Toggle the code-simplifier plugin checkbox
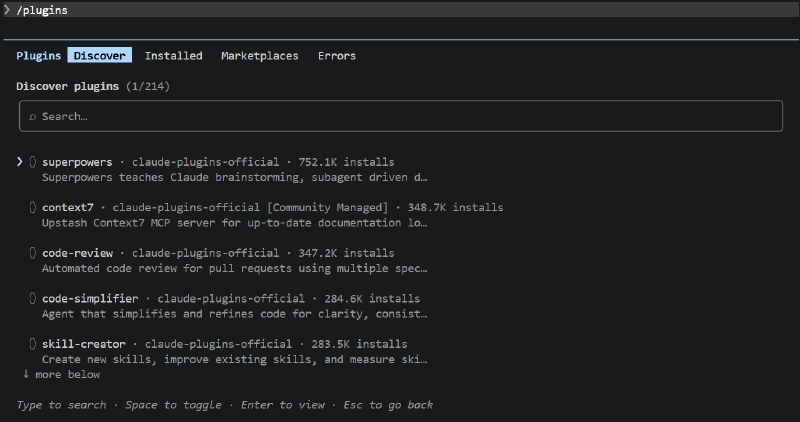Screen dimensions: 800x422 pyautogui.click(x=33, y=298)
